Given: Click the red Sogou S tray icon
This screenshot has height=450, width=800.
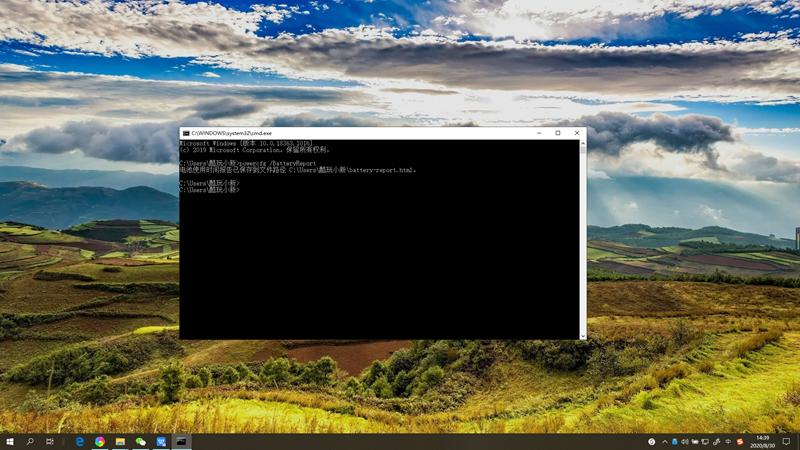Looking at the screenshot, I should [740, 442].
